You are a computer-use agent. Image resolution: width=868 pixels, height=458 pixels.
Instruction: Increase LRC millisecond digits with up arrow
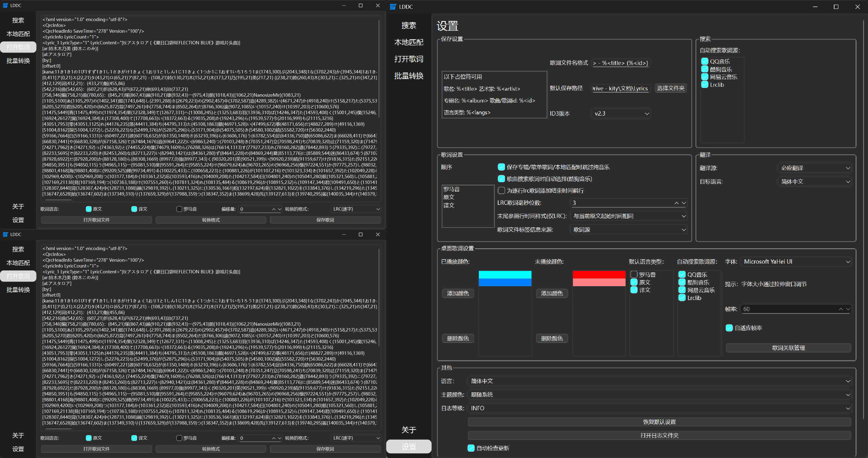click(x=676, y=203)
